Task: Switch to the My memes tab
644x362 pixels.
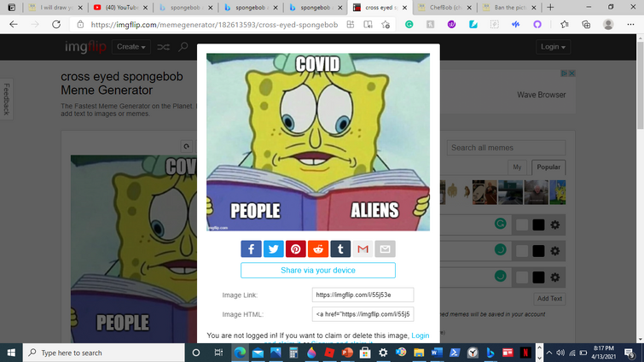Action: coord(517,167)
